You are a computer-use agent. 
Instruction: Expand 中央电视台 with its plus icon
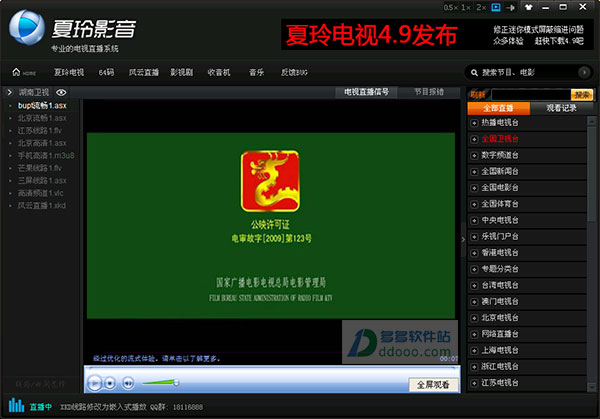pyautogui.click(x=474, y=221)
